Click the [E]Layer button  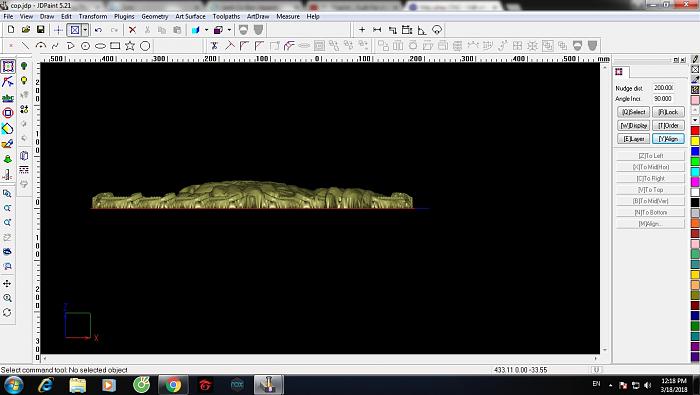coord(633,139)
